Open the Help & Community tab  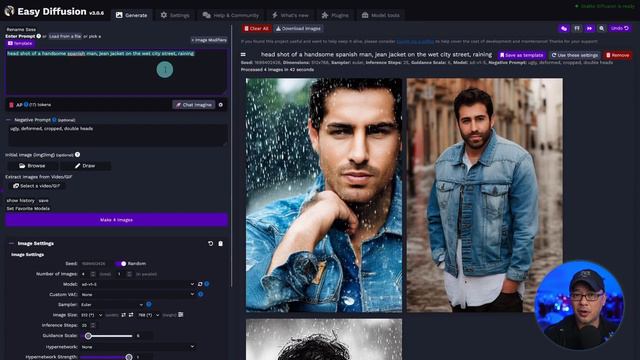231,15
